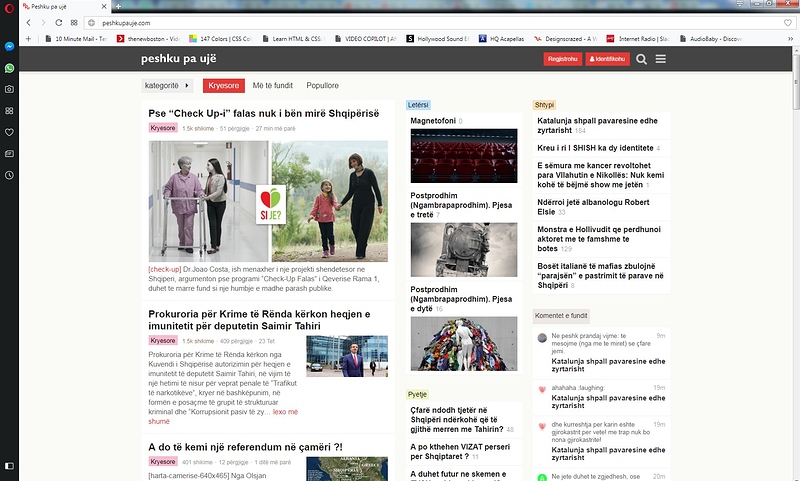Open Monstra e Hollivudit headline
This screenshot has height=481, width=800.
click(599, 239)
